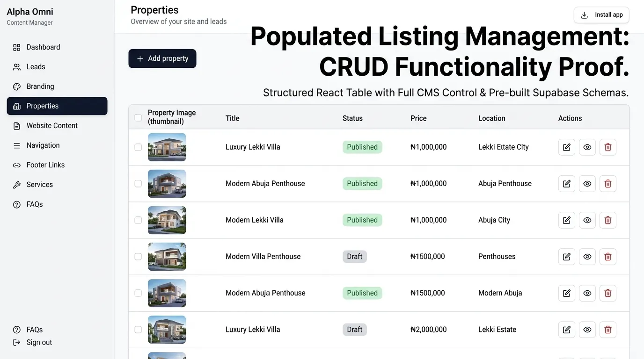This screenshot has width=644, height=359.
Task: Tick the select-all checkbox in the table header
Action: pos(138,118)
